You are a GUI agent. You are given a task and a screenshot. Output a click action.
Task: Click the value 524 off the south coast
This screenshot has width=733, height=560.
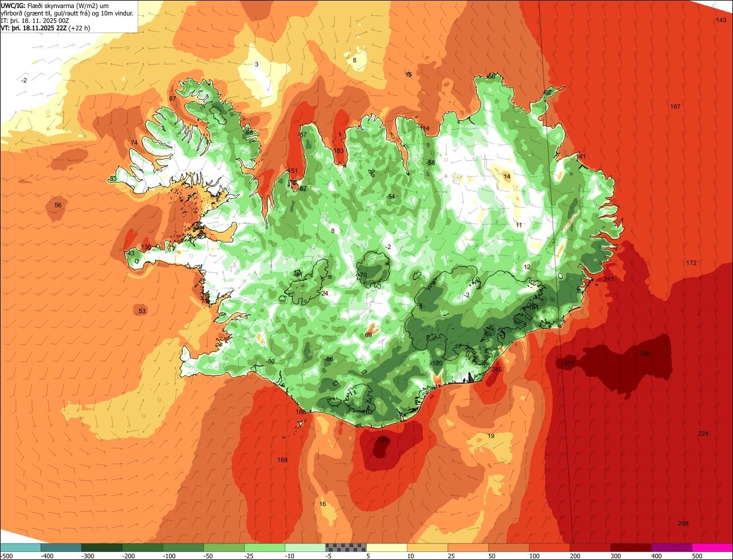[383, 439]
